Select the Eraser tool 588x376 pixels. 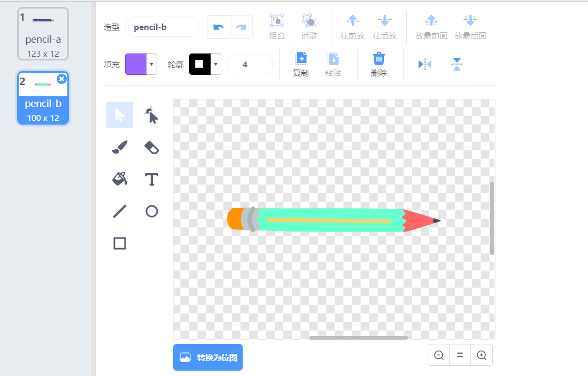152,147
